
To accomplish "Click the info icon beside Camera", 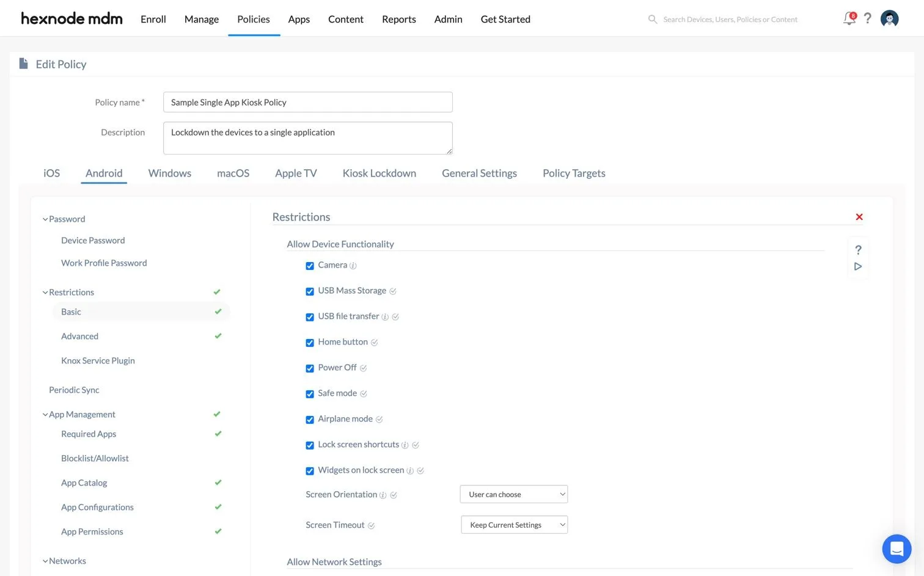I will pos(353,266).
